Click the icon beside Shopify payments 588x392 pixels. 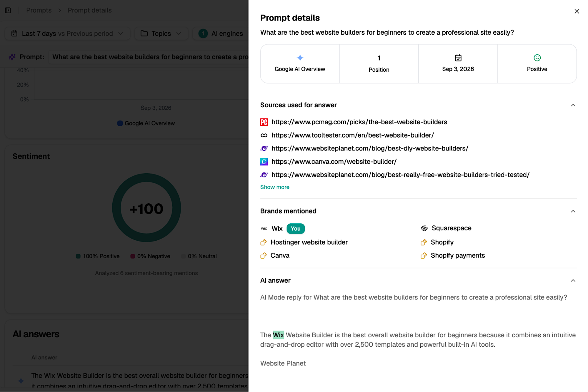424,255
